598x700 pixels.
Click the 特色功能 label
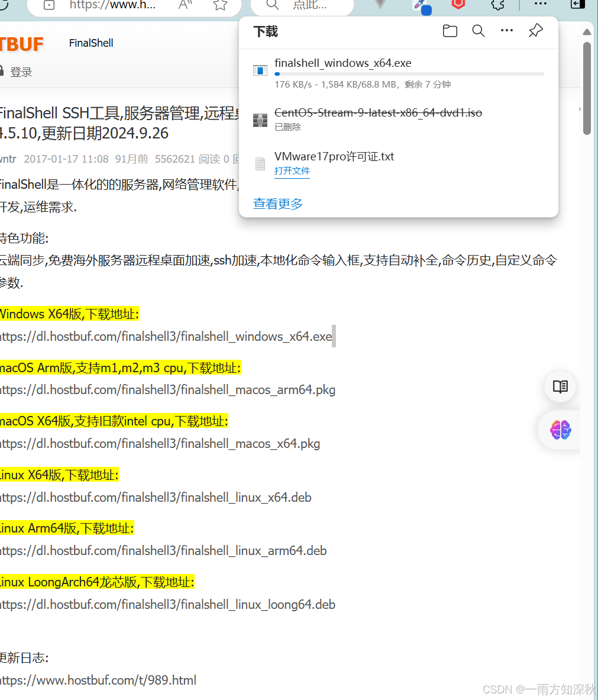[x=24, y=238]
